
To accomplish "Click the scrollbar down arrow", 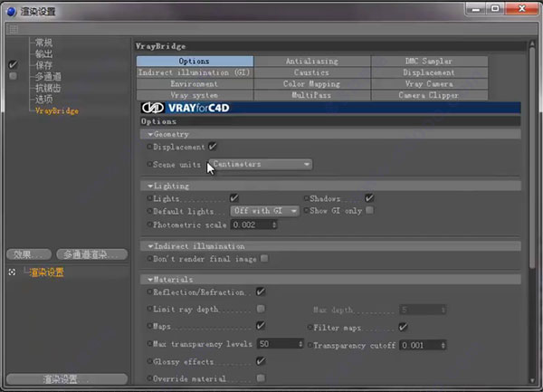I will click(x=532, y=380).
